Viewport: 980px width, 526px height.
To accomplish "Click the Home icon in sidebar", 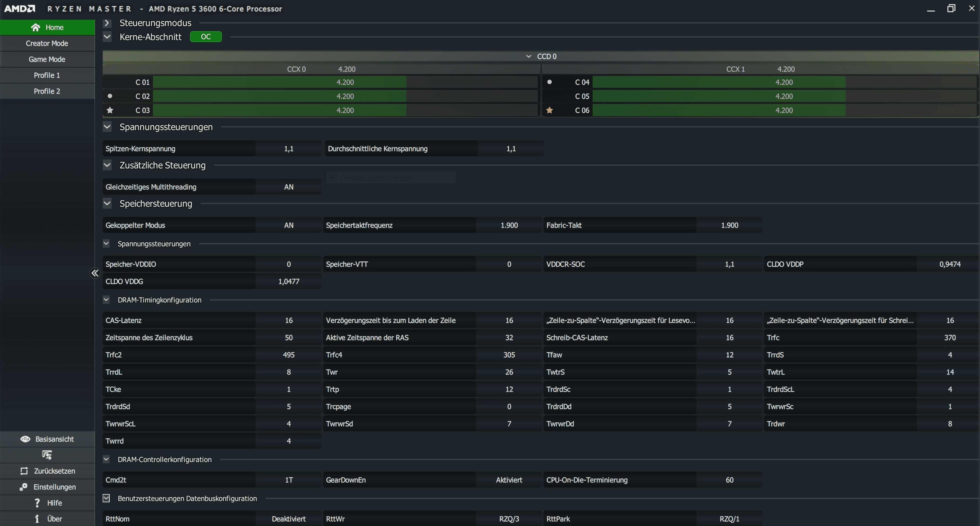I will pos(35,27).
